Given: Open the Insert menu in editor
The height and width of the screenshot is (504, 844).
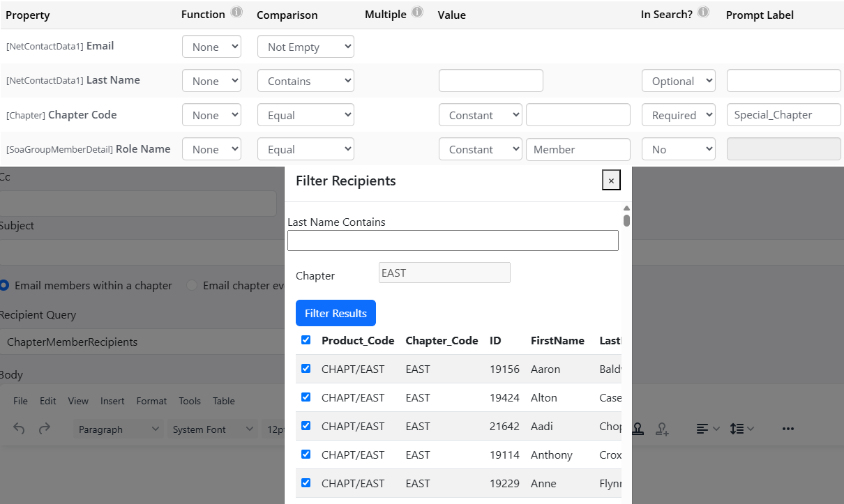Looking at the screenshot, I should tap(112, 401).
